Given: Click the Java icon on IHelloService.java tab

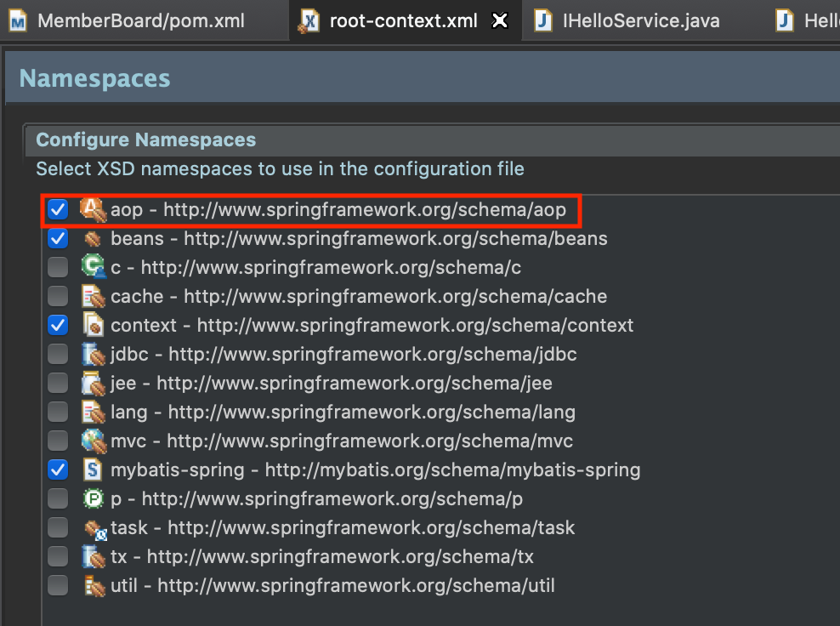Looking at the screenshot, I should [x=543, y=21].
